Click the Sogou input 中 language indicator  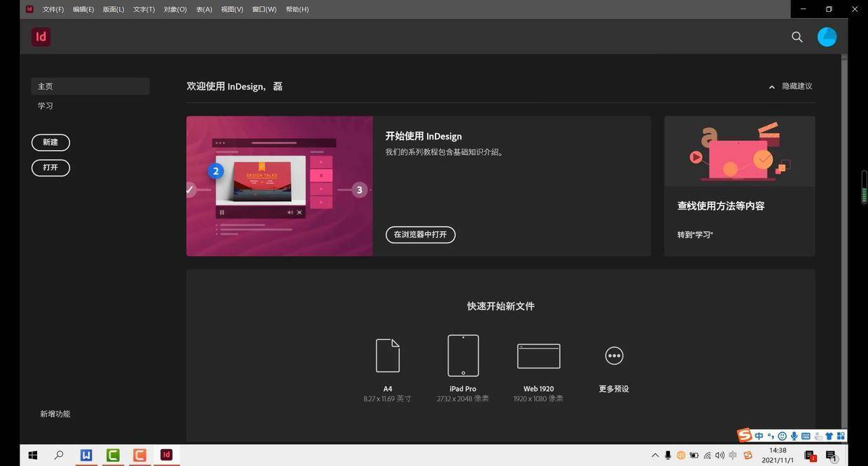coord(759,436)
